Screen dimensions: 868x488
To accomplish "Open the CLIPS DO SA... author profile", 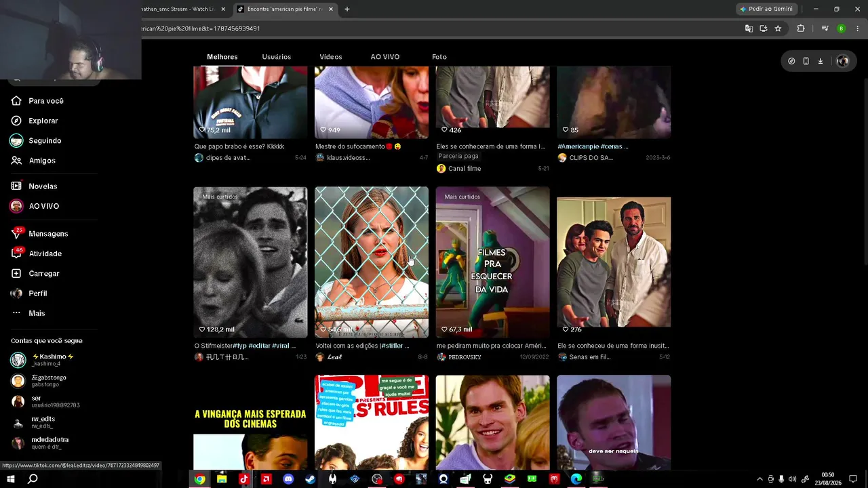I will (x=585, y=158).
